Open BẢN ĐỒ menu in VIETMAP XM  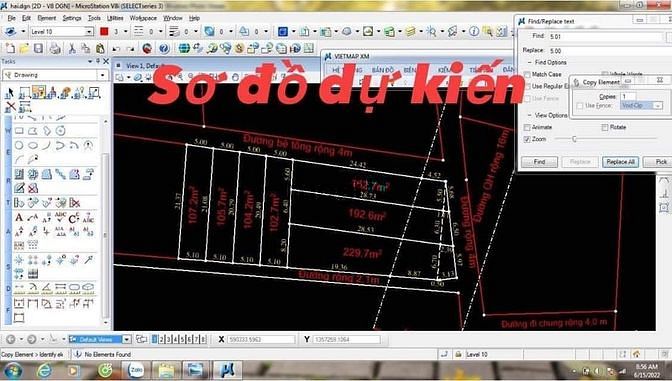click(x=383, y=69)
